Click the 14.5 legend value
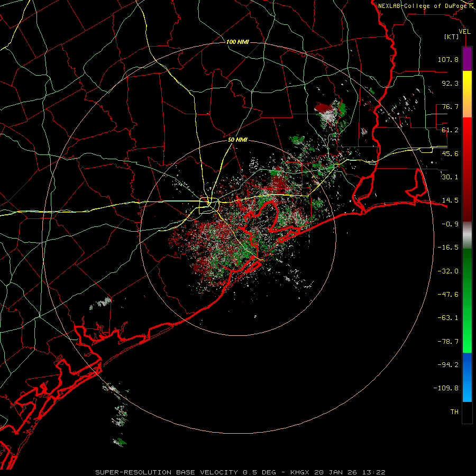Screen dimensions: 476x476 point(450,200)
